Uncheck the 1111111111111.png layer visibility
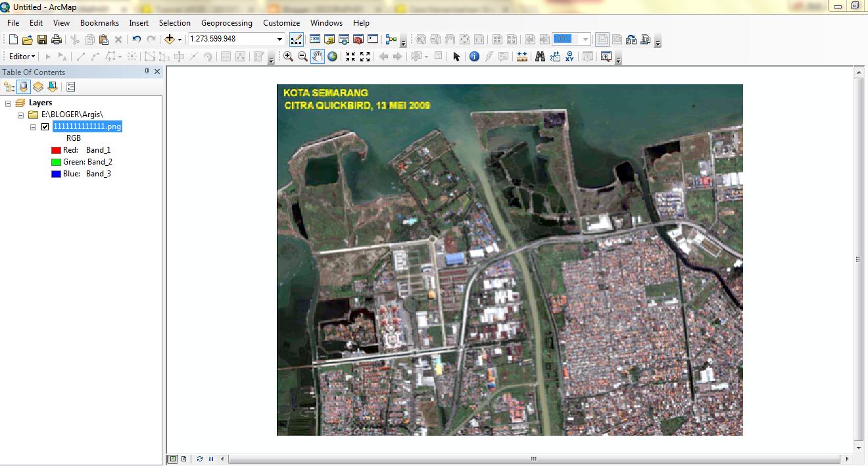 click(45, 126)
